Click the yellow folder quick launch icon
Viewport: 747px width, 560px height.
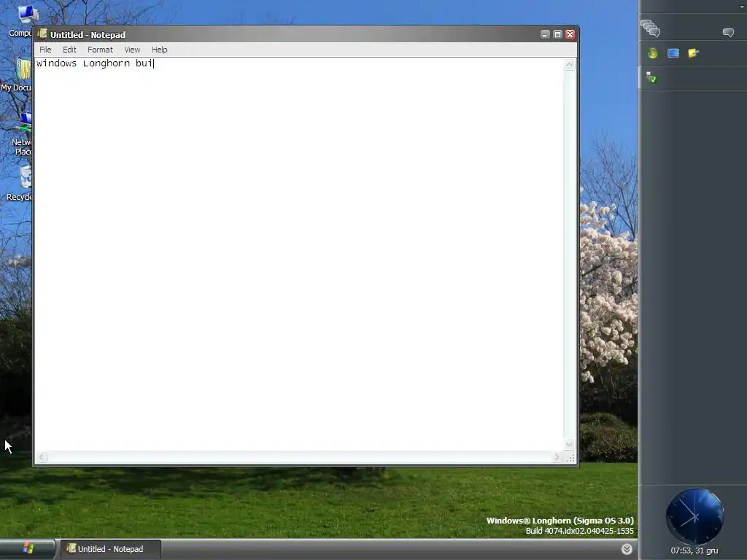coord(693,52)
